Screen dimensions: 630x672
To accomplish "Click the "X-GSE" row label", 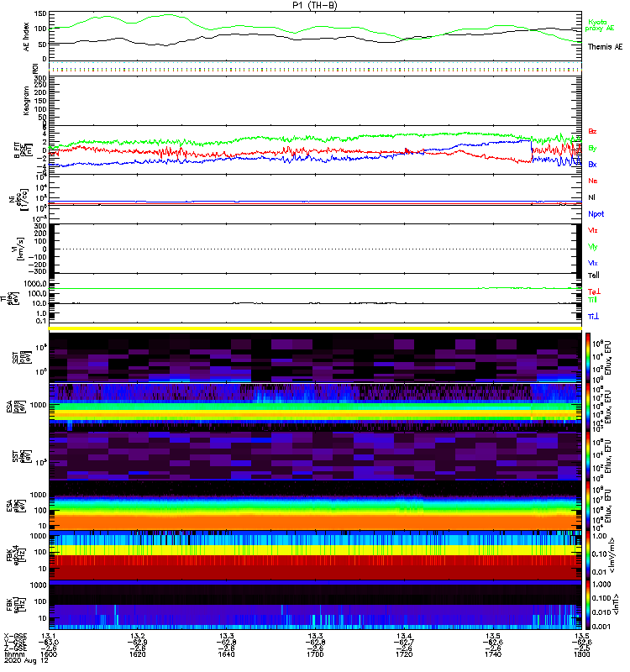I will pos(14,636).
